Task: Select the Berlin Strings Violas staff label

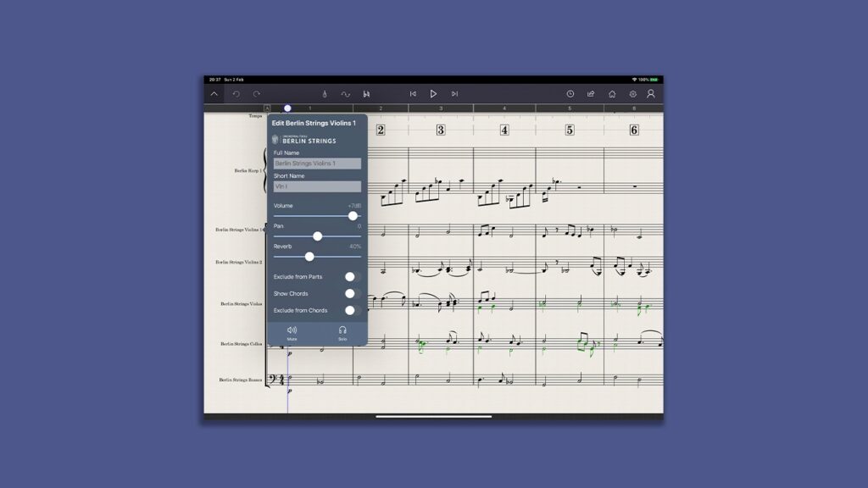Action: point(242,304)
